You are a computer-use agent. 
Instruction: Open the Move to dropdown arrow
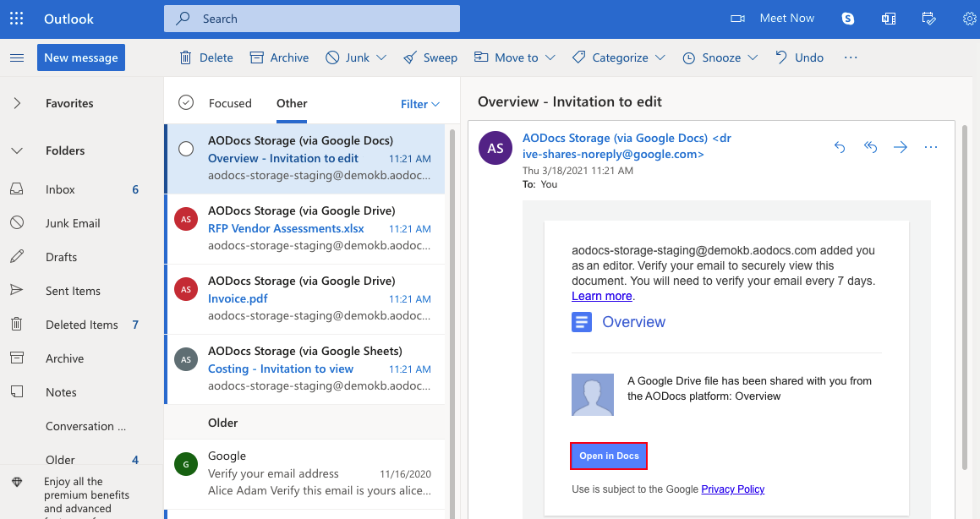pos(550,57)
